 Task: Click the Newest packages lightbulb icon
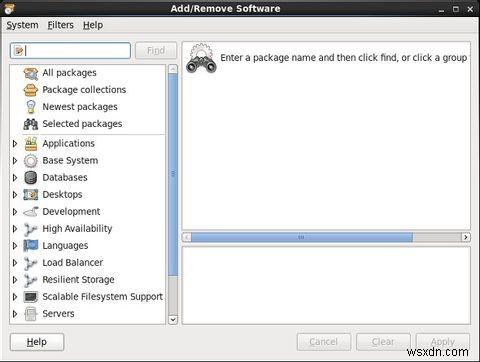(31, 107)
